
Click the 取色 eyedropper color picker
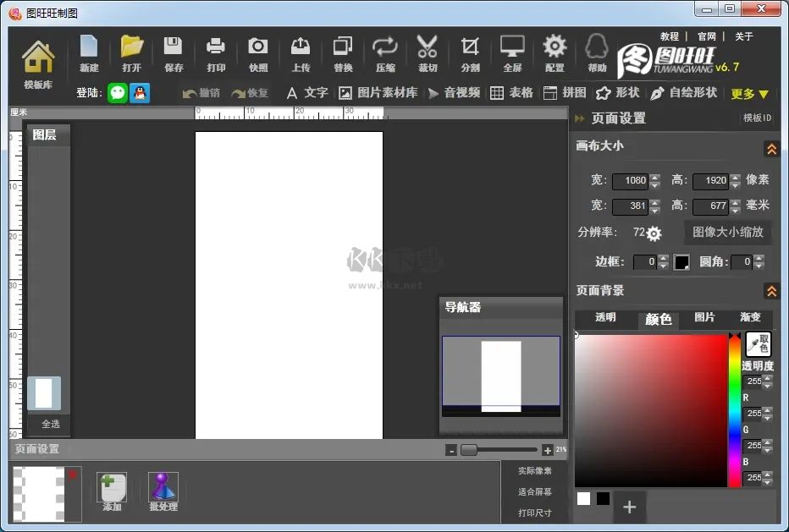[758, 343]
